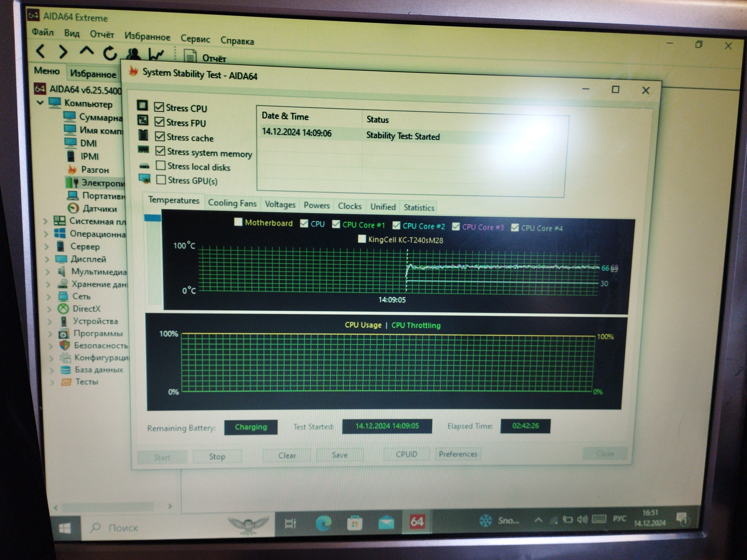Screen dimensions: 747x560
Task: Expand the Хранение данных tree node
Action: click(x=48, y=284)
